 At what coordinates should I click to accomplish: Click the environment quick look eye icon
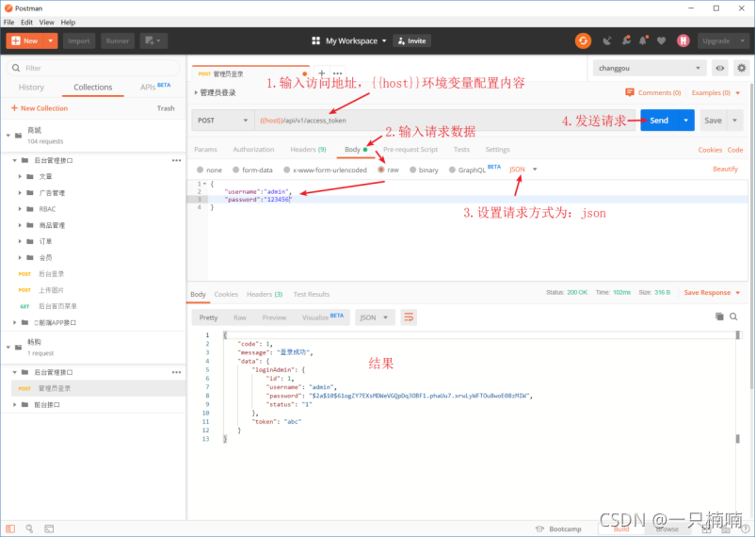point(720,68)
